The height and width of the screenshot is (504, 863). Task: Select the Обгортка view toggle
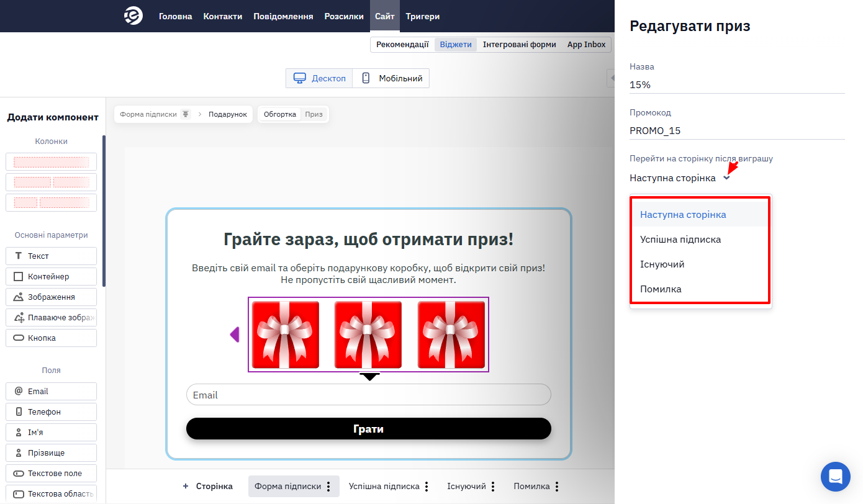(x=280, y=114)
